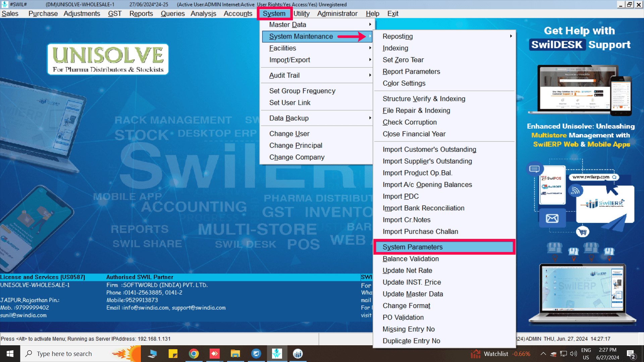Image resolution: width=644 pixels, height=362 pixels.
Task: Expand Audit Trail submenu
Action: click(317, 75)
